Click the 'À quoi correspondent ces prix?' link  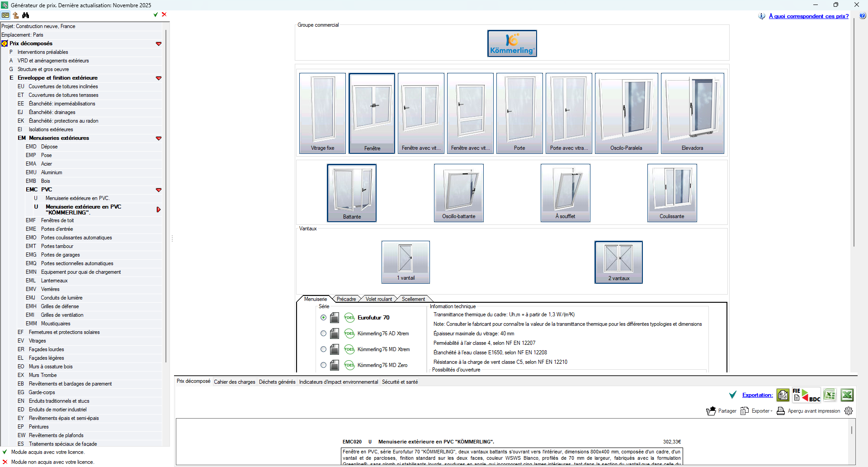coord(809,16)
